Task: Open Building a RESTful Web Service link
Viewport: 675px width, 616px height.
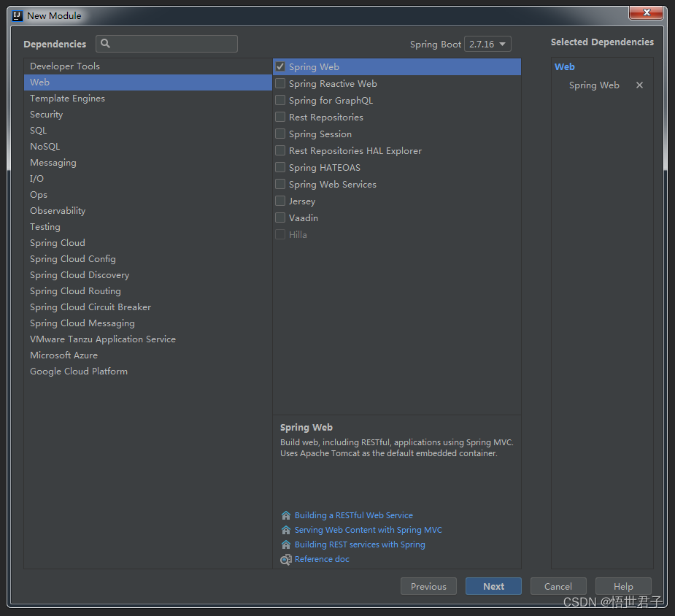Action: coord(354,515)
